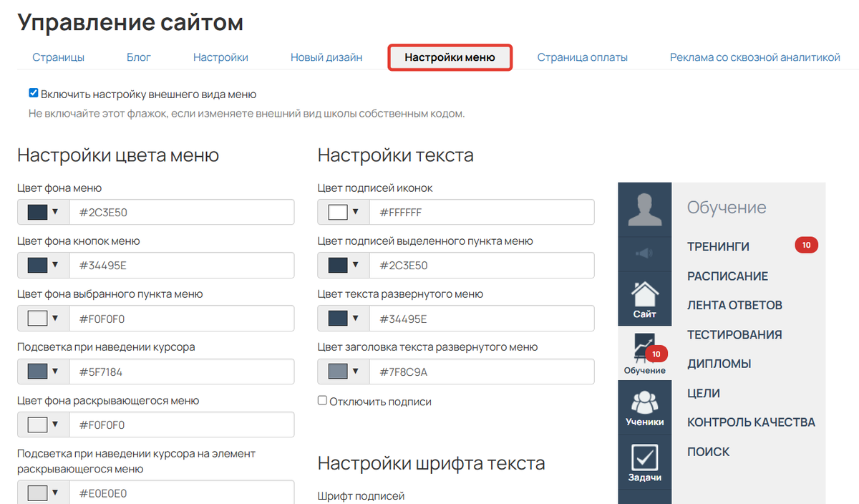Image resolution: width=859 pixels, height=504 pixels.
Task: Uncheck Включить настройку внешнего вида меню
Action: pos(33,93)
